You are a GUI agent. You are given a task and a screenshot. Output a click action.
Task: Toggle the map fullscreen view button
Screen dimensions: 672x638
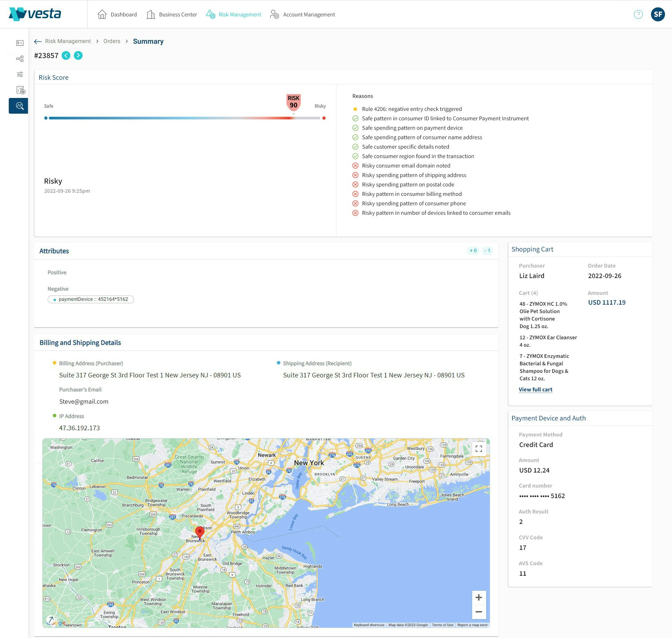pos(478,449)
